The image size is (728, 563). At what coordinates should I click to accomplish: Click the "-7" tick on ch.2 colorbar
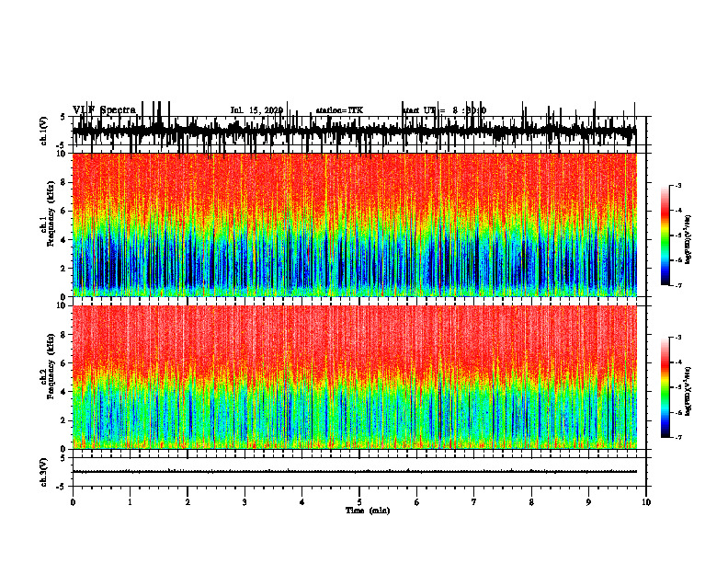click(x=678, y=438)
